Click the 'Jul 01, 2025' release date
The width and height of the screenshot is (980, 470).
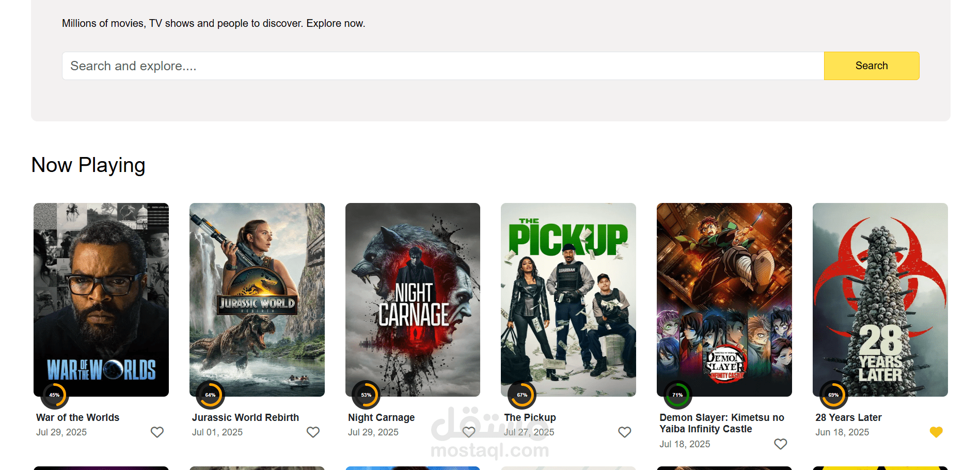click(x=217, y=432)
